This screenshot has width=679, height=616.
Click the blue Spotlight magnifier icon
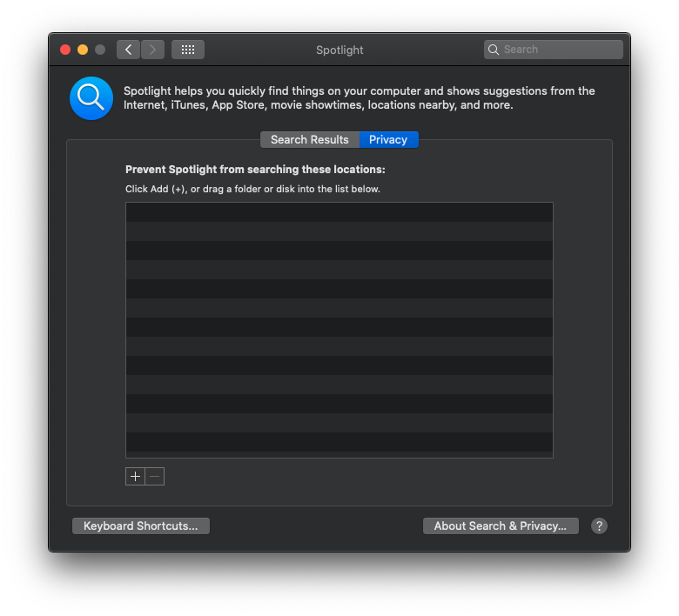click(x=91, y=98)
